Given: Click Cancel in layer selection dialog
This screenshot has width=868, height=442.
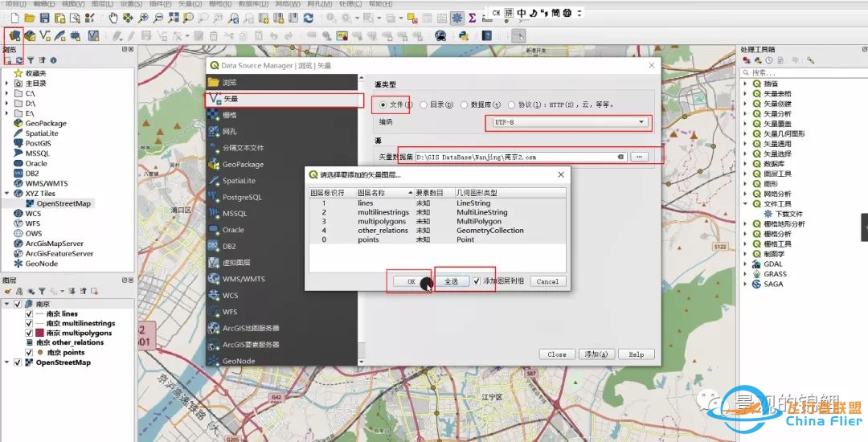Looking at the screenshot, I should click(x=547, y=281).
